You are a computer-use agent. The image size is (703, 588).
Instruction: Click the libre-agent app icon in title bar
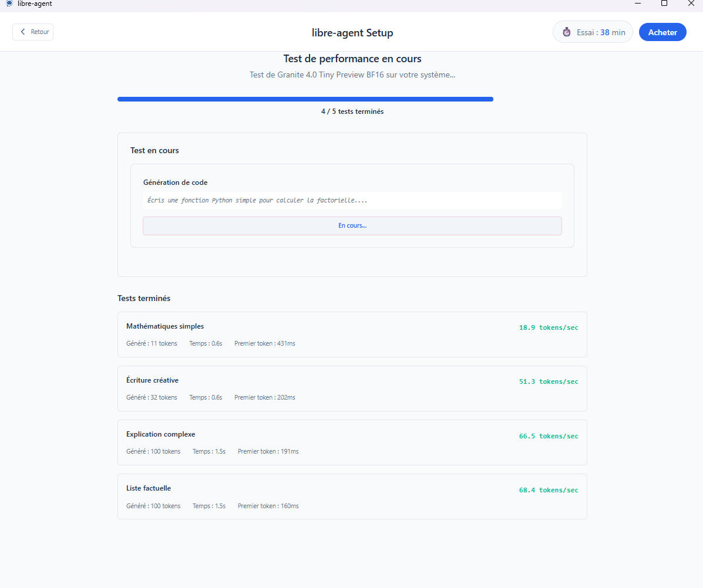[9, 4]
